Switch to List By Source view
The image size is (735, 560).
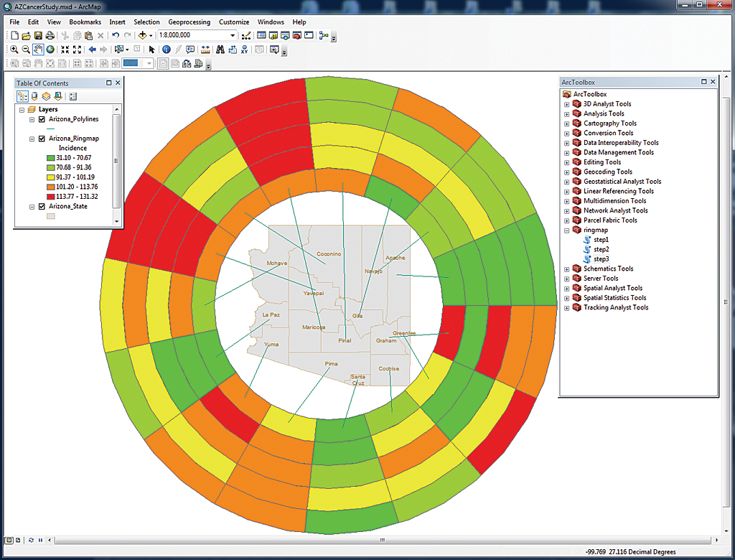[x=34, y=95]
